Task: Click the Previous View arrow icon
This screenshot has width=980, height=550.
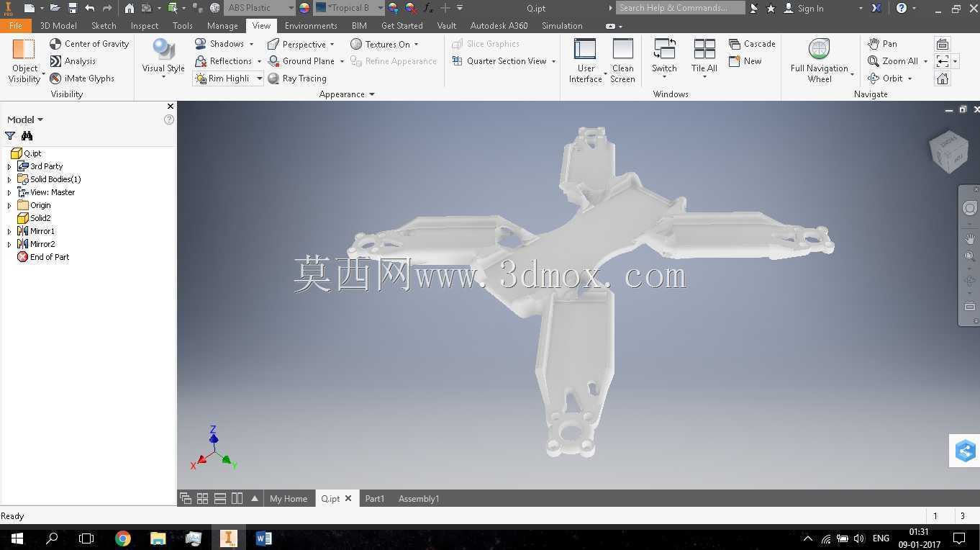Action: (943, 62)
